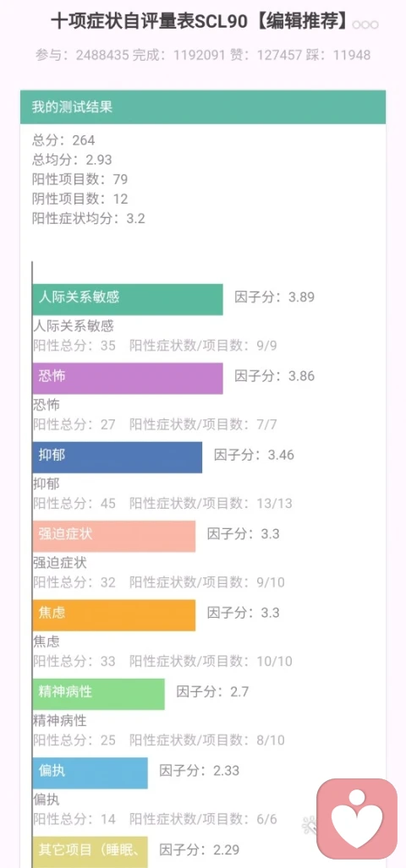Click the 总分 264 line
Viewport: 406px width, 868px height.
click(x=63, y=140)
